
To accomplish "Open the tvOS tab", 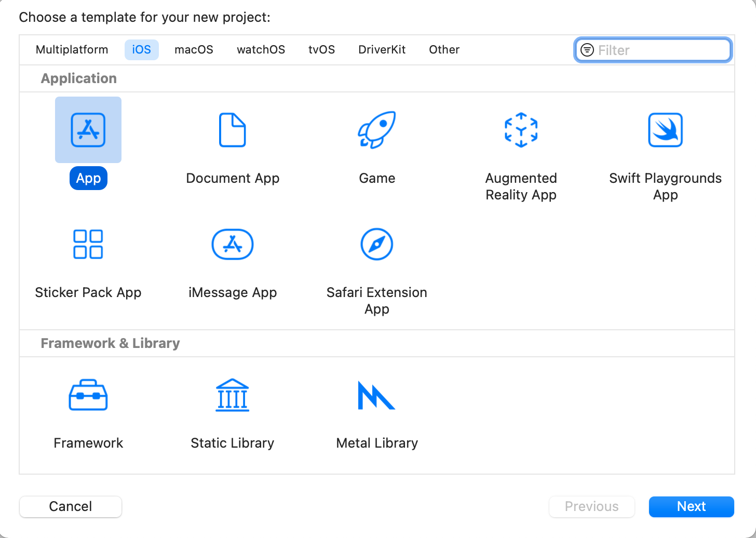I will 322,50.
